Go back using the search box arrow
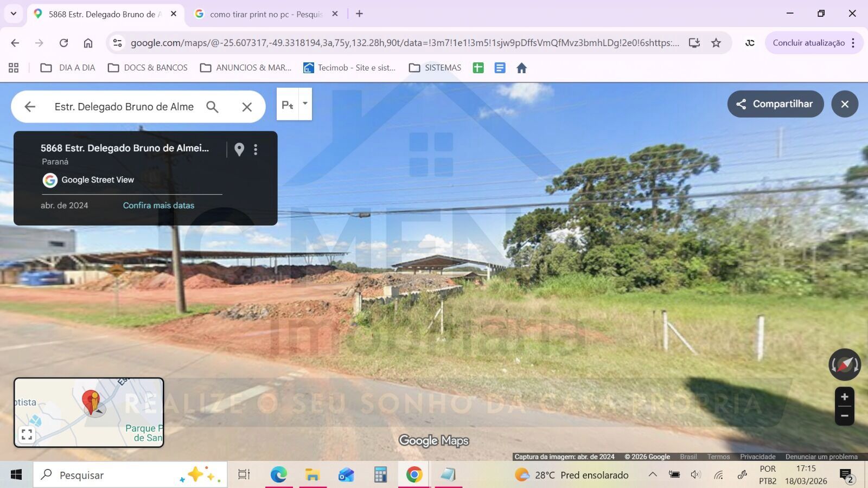This screenshot has width=868, height=488. 30,107
